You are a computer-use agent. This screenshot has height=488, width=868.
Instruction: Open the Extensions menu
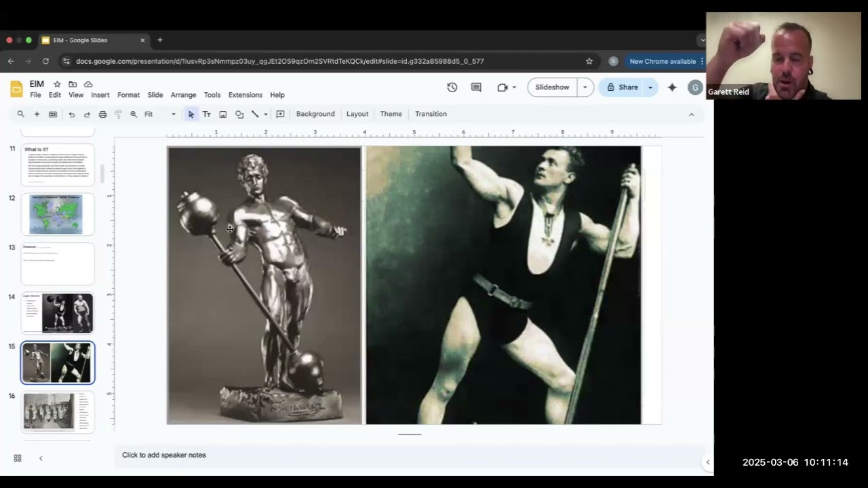pyautogui.click(x=245, y=95)
